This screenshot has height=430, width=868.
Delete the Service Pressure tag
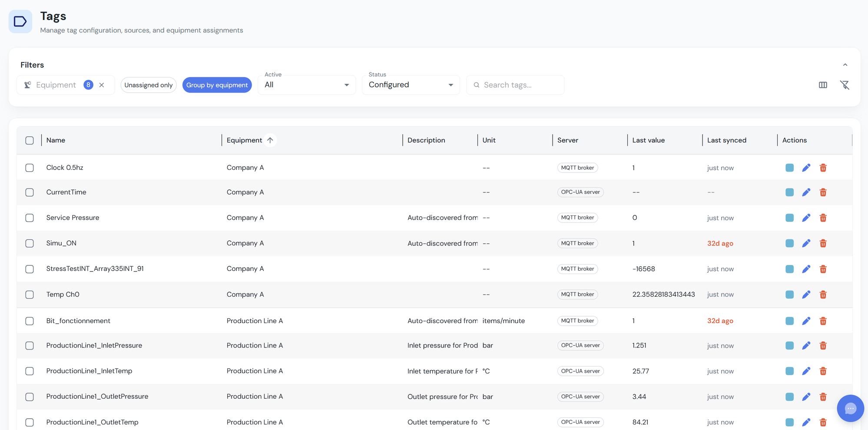point(823,218)
